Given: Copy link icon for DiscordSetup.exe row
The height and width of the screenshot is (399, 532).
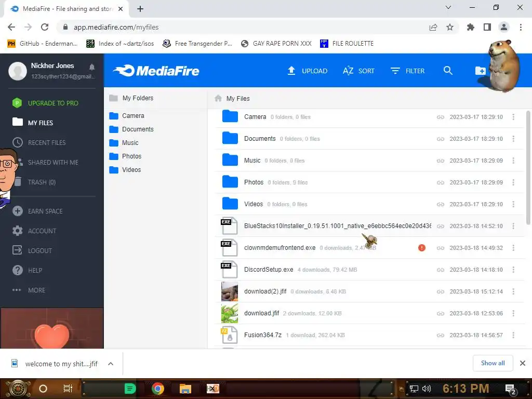Looking at the screenshot, I should point(441,270).
